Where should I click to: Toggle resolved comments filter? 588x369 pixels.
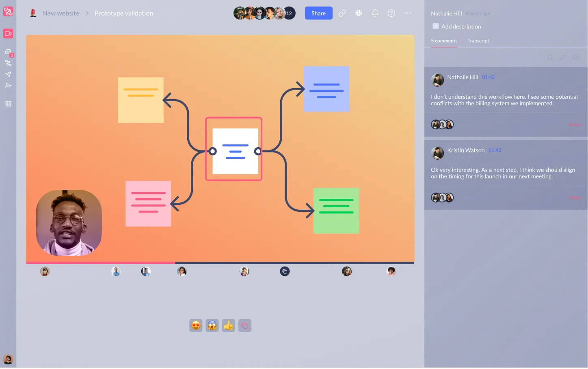click(x=576, y=57)
